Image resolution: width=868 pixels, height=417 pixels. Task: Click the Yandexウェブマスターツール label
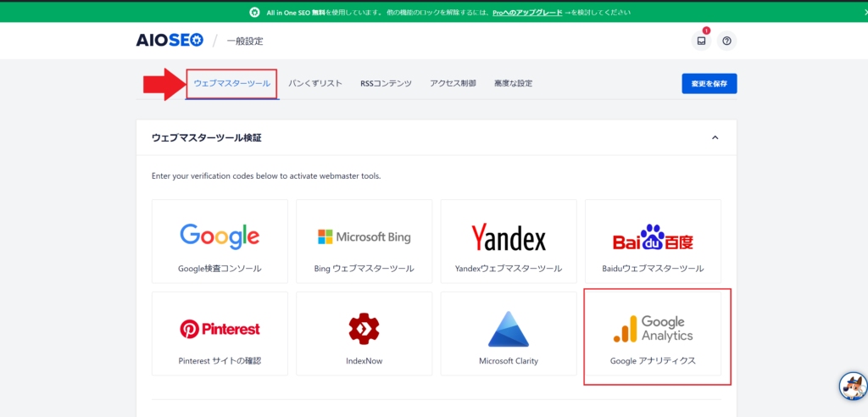click(509, 269)
